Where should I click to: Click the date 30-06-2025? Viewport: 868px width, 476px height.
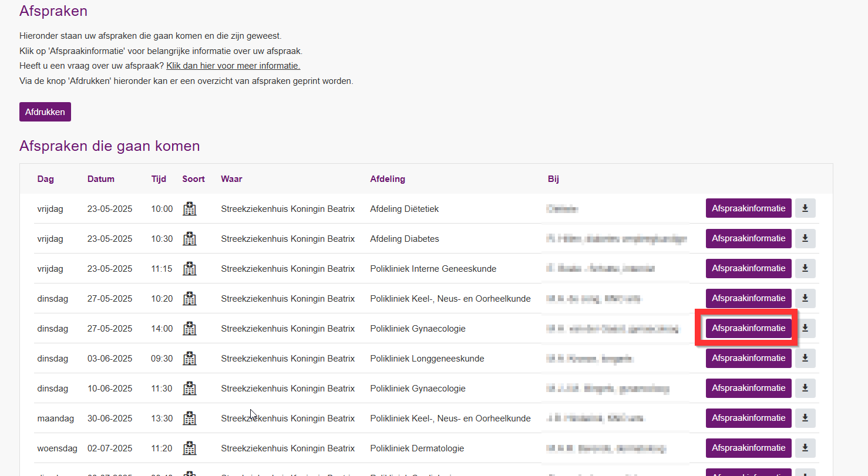pos(110,418)
